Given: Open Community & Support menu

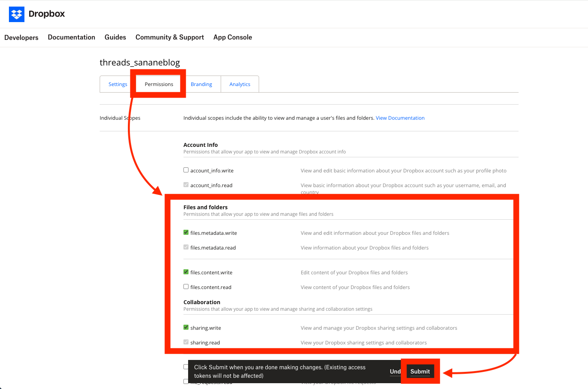Looking at the screenshot, I should pyautogui.click(x=169, y=37).
